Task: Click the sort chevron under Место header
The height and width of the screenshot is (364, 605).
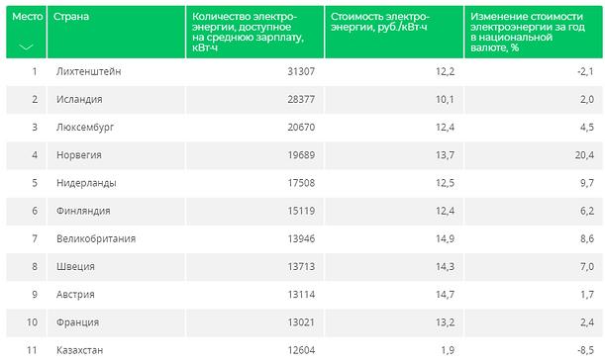Action: 26,47
